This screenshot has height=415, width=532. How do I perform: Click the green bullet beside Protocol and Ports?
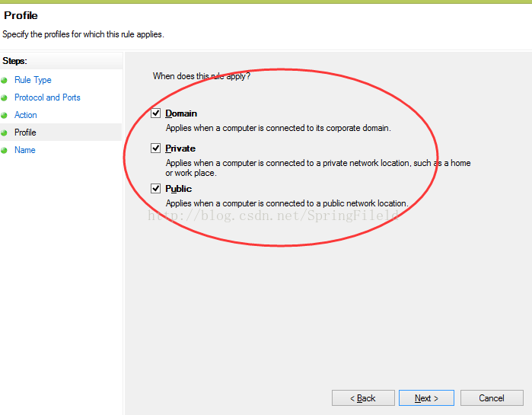(x=4, y=98)
